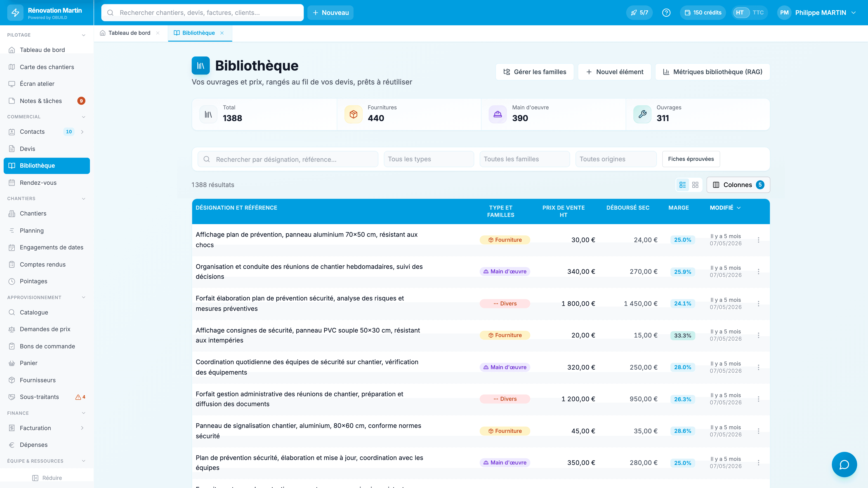
Task: Open row menu for Coordination quotidienne des équipes
Action: 759,367
